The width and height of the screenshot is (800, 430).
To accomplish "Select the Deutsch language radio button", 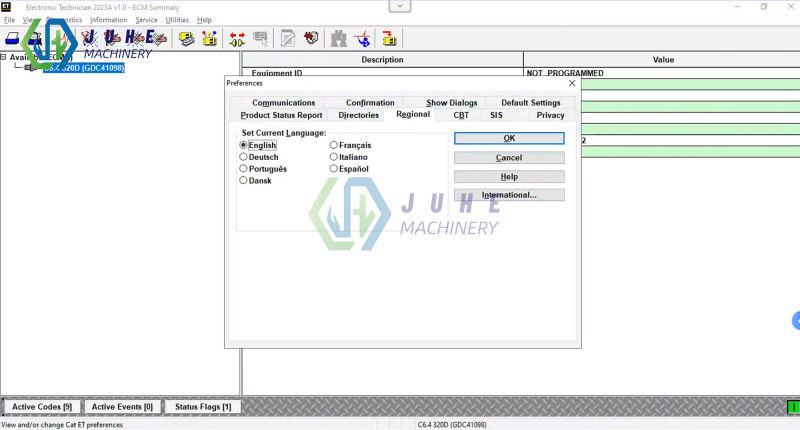I will [243, 157].
